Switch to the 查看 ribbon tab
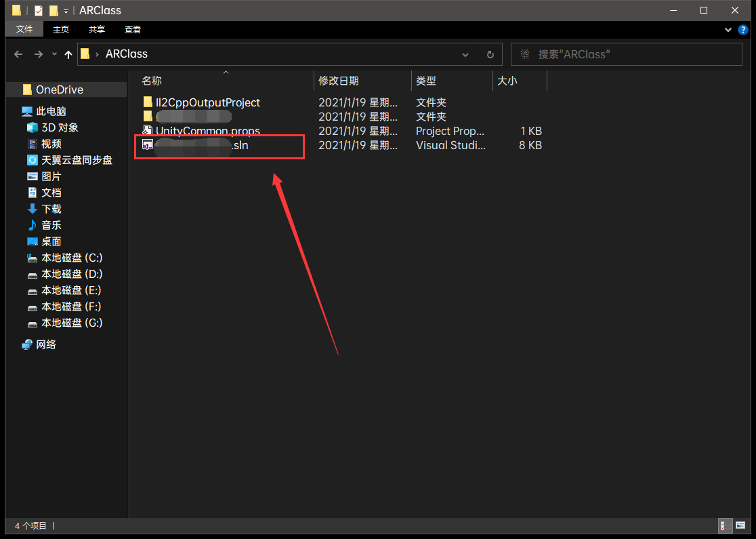 (x=132, y=29)
